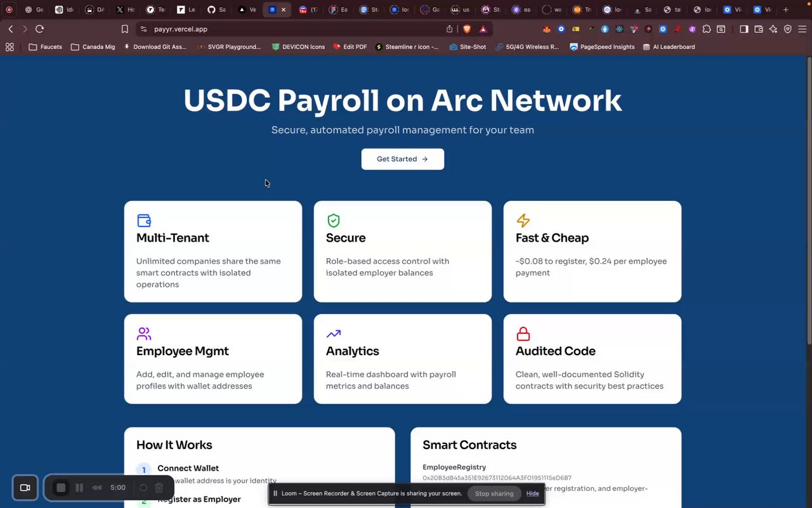The image size is (812, 508).
Task: Click the Multi-Tenant wallet icon
Action: click(144, 220)
